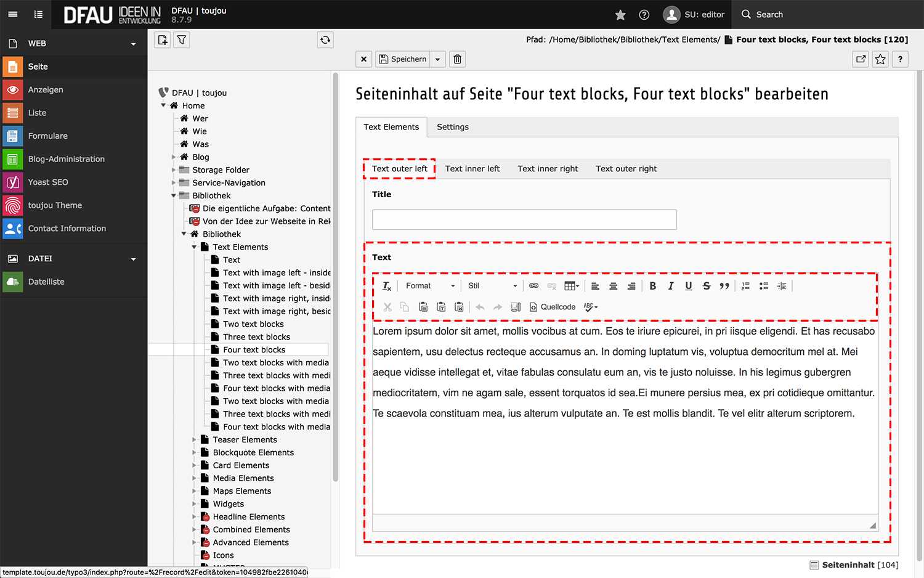The image size is (924, 578).
Task: Toggle italic formatting
Action: coord(671,286)
